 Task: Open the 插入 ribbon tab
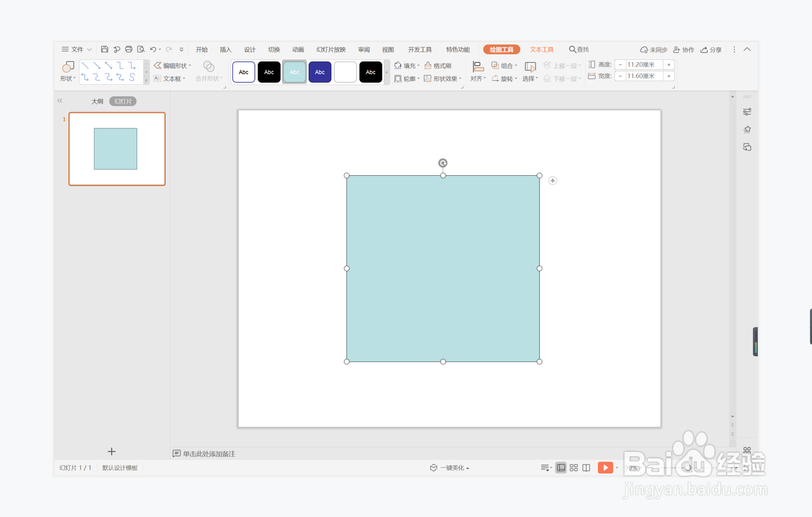[x=225, y=50]
